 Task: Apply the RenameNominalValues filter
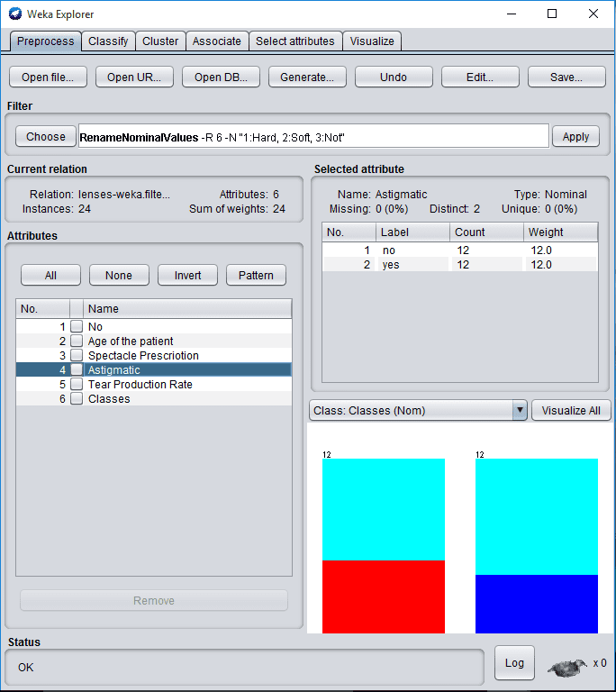[575, 136]
